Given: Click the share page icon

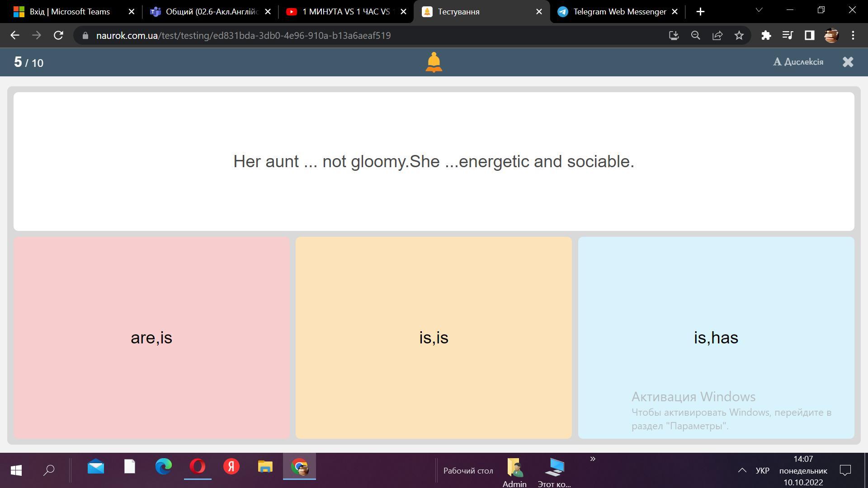Looking at the screenshot, I should tap(717, 35).
